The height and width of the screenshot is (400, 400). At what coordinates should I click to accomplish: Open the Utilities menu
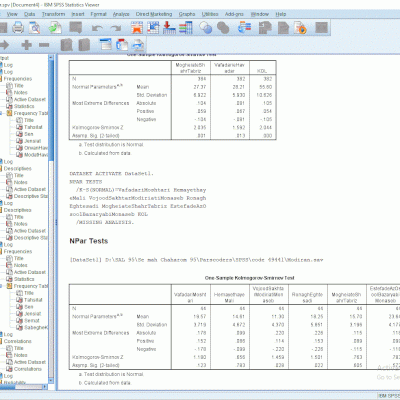pos(210,14)
